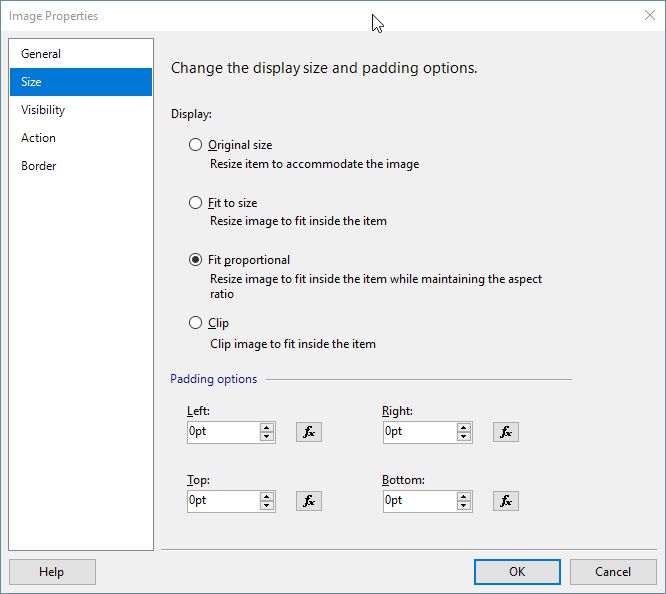Open the Visibility page

click(43, 110)
